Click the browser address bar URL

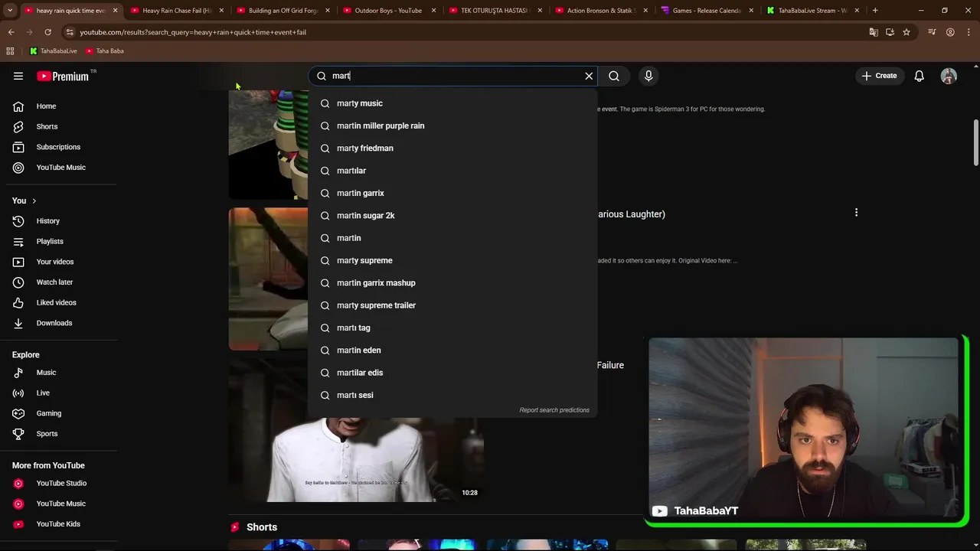(x=193, y=32)
